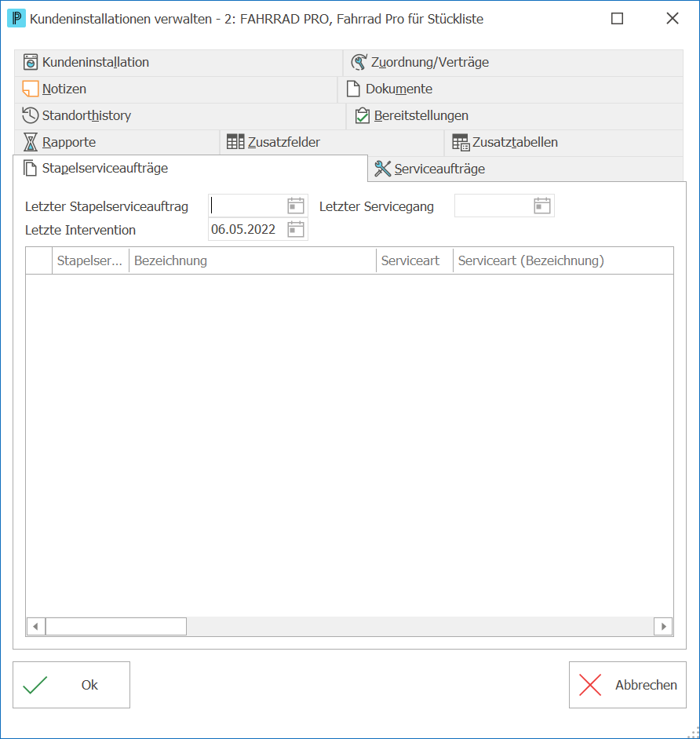Click the Serviceaufträge tools icon
Screen dimensions: 700x739
point(382,169)
